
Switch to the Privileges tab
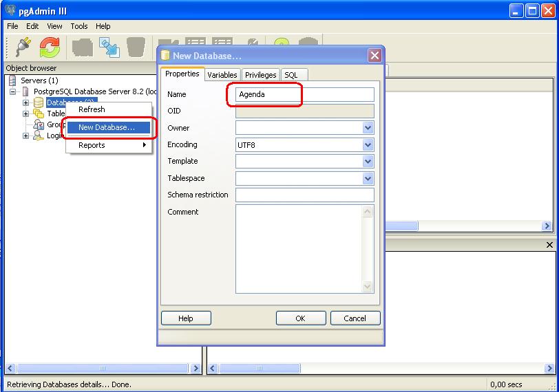(x=261, y=75)
